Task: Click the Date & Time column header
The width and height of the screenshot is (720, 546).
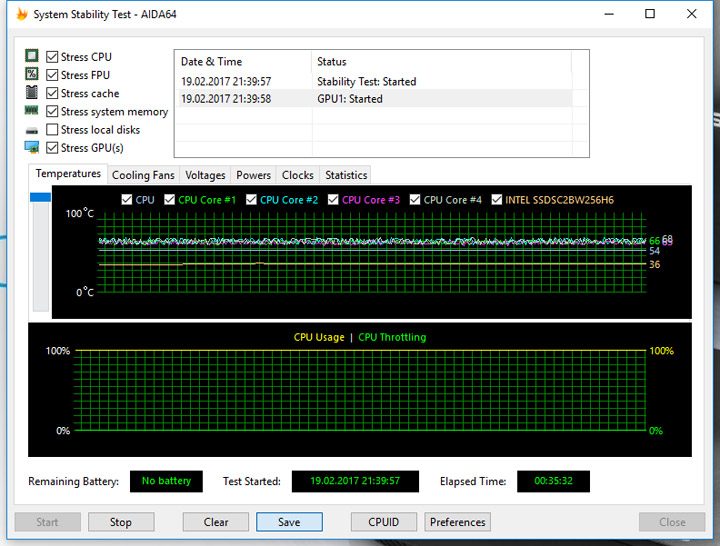Action: [x=243, y=62]
